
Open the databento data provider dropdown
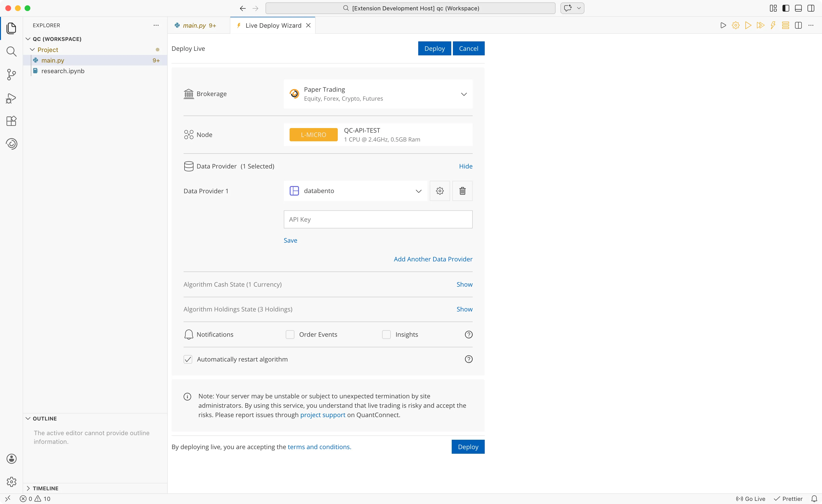pyautogui.click(x=355, y=191)
